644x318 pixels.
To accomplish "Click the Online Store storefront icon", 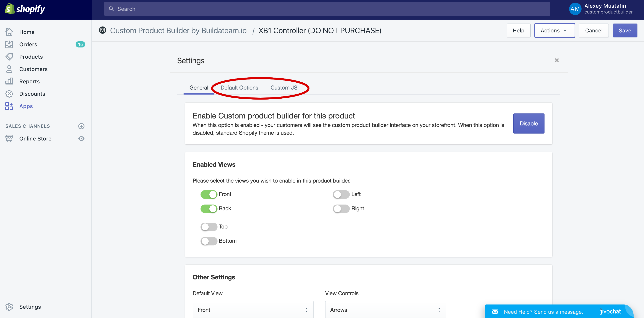I will point(9,138).
